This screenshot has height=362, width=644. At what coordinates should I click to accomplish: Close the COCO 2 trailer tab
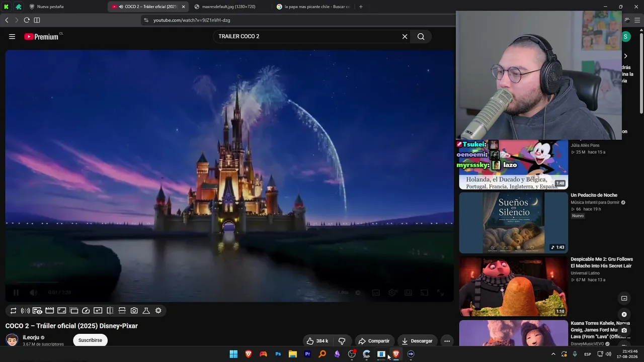(x=183, y=7)
